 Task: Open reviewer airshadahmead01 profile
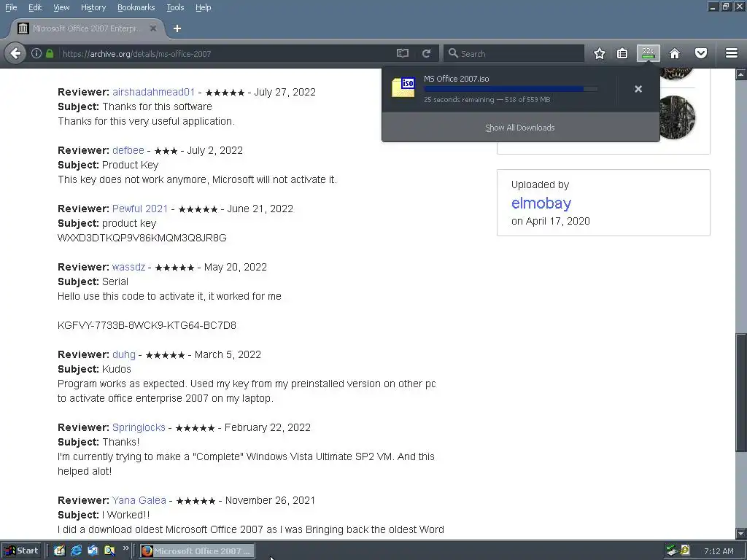(x=153, y=92)
